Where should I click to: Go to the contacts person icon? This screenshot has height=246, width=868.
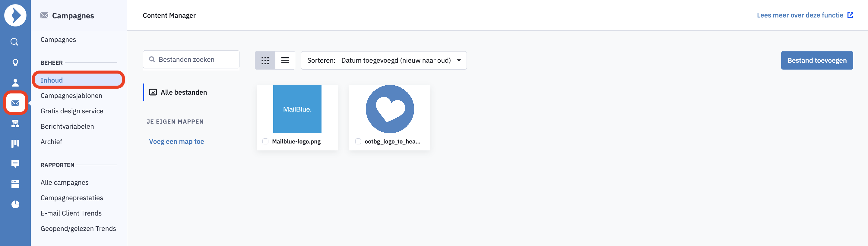coord(15,83)
